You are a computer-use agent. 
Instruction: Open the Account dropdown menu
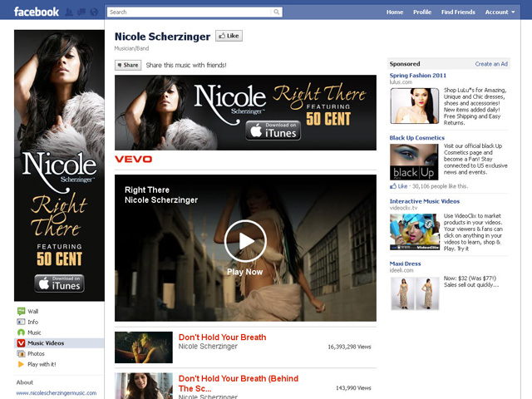coord(500,12)
